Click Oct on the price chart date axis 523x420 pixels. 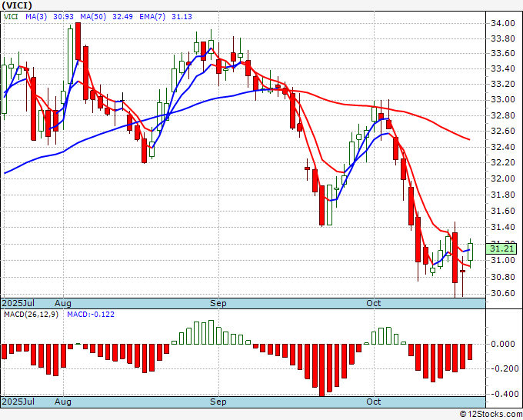[x=373, y=303]
